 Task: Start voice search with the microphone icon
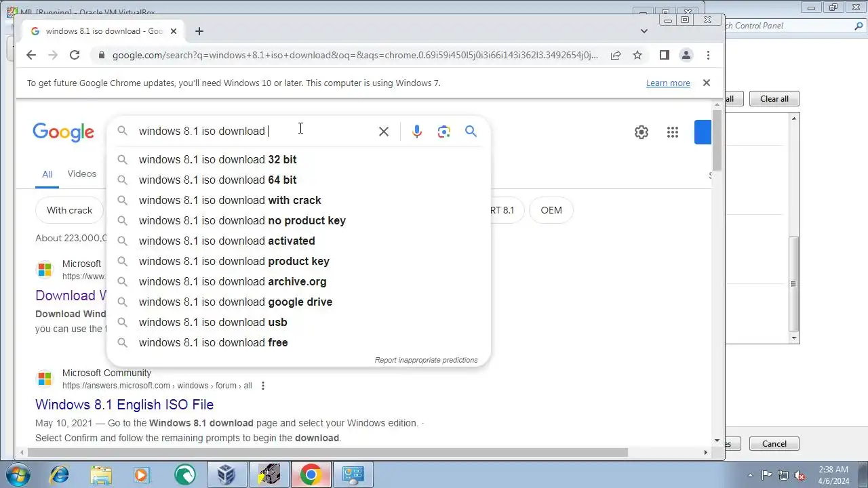[417, 131]
